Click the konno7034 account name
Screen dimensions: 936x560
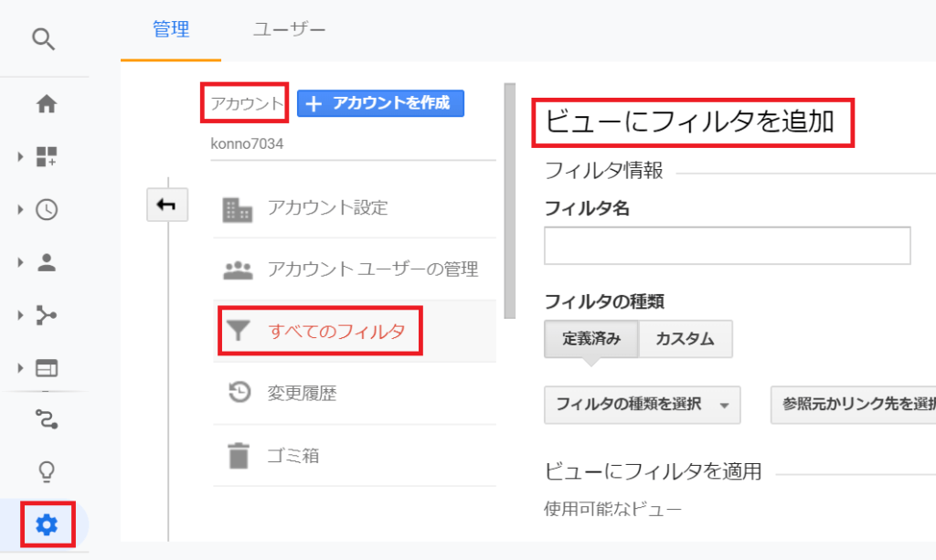pyautogui.click(x=247, y=143)
